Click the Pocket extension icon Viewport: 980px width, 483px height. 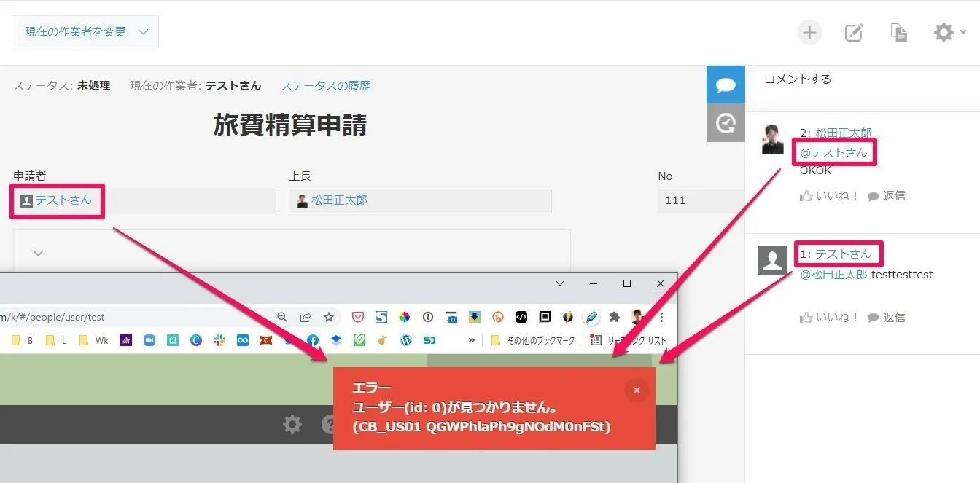tap(357, 317)
